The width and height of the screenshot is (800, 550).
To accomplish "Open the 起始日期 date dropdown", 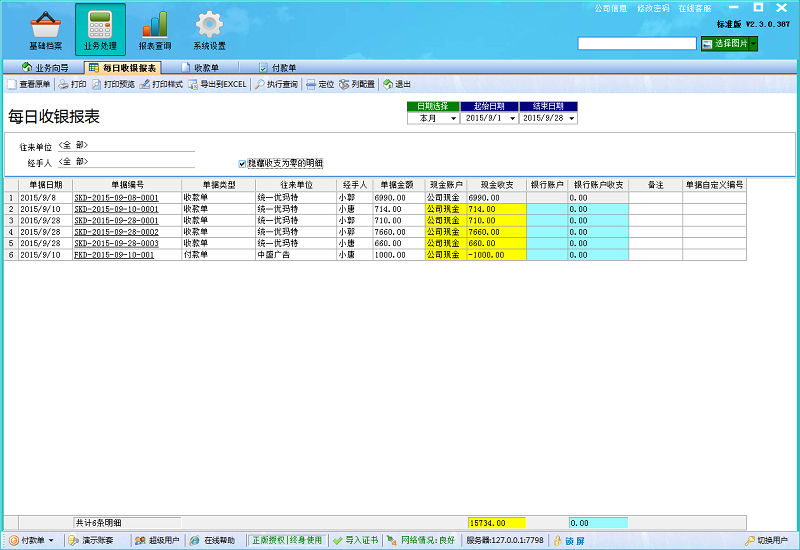I will pyautogui.click(x=512, y=118).
